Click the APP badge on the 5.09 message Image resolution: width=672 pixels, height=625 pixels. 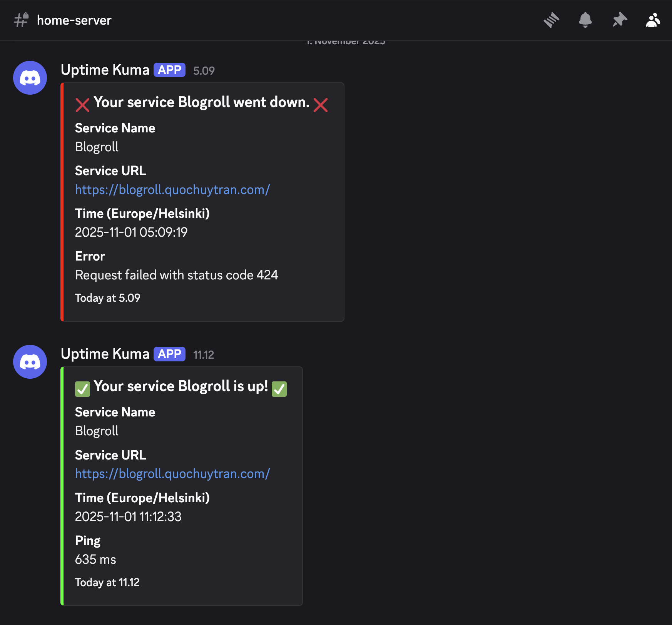coord(169,70)
